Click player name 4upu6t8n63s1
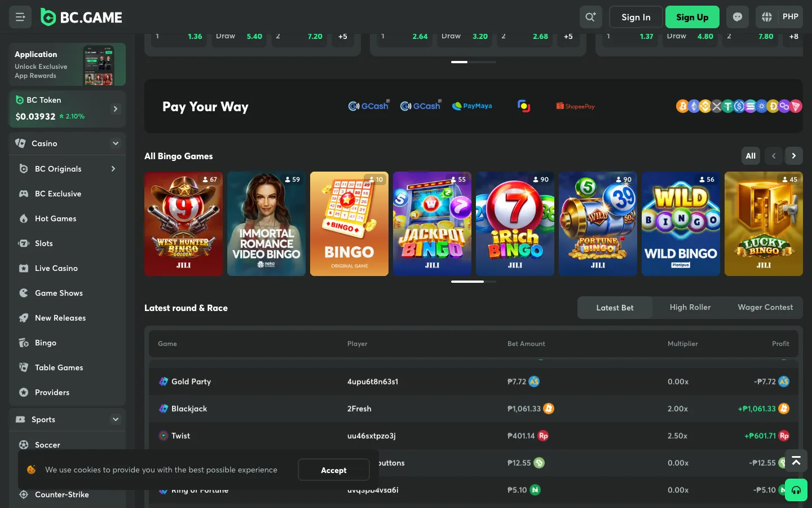This screenshot has width=812, height=508. [373, 382]
